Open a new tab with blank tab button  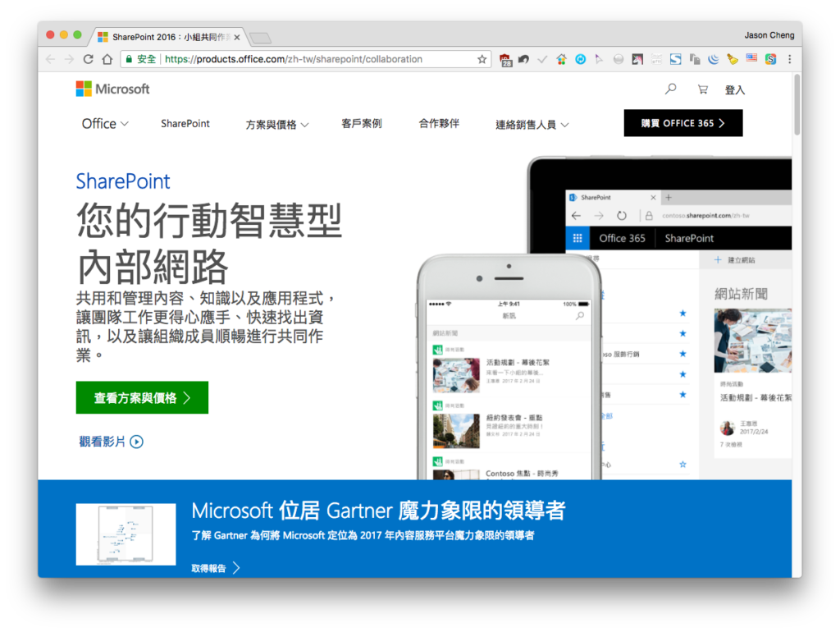260,38
